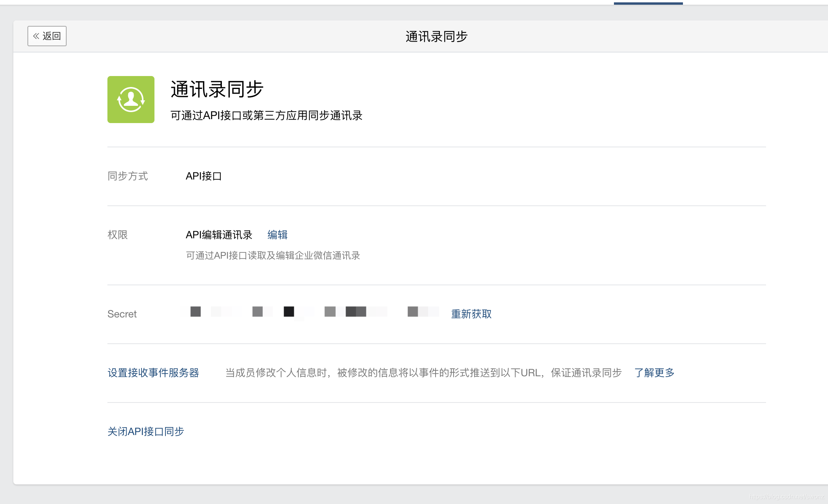Click the green contacts sync icon
The width and height of the screenshot is (828, 504).
tap(131, 100)
